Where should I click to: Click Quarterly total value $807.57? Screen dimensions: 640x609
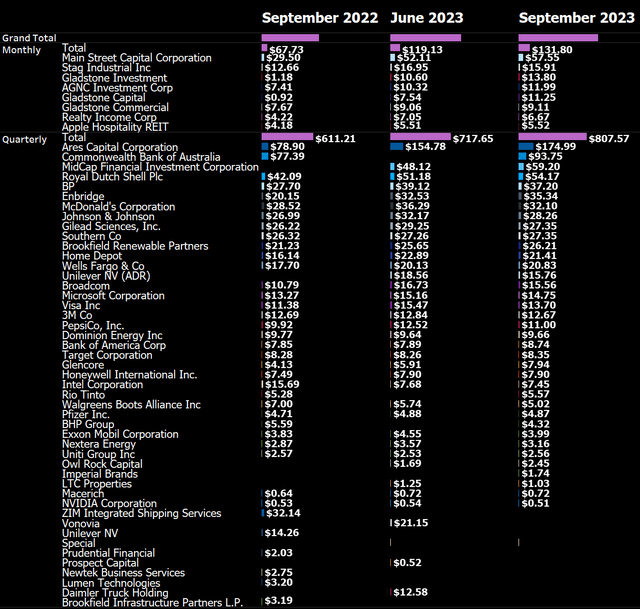click(609, 139)
